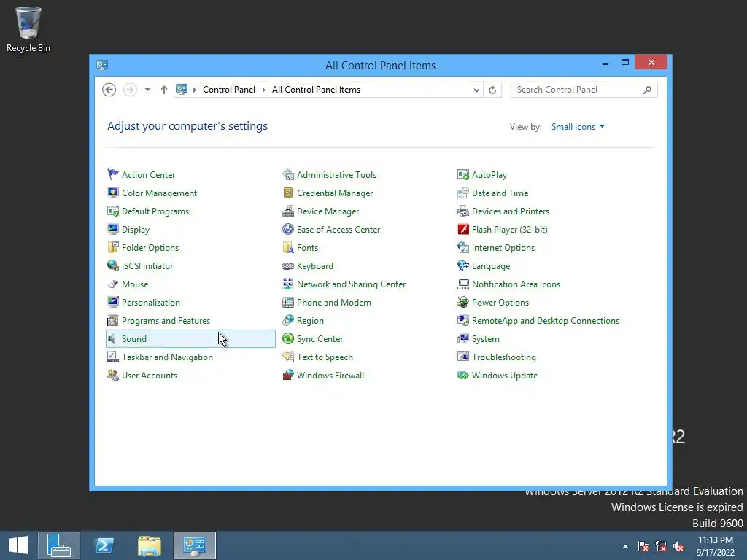Open the Text to Speech link
The height and width of the screenshot is (560, 747).
click(x=325, y=357)
